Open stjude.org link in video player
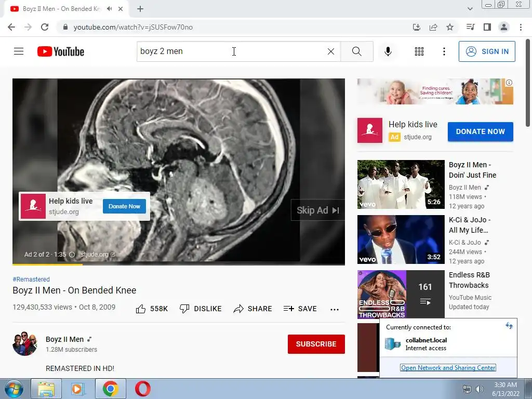 pyautogui.click(x=98, y=255)
